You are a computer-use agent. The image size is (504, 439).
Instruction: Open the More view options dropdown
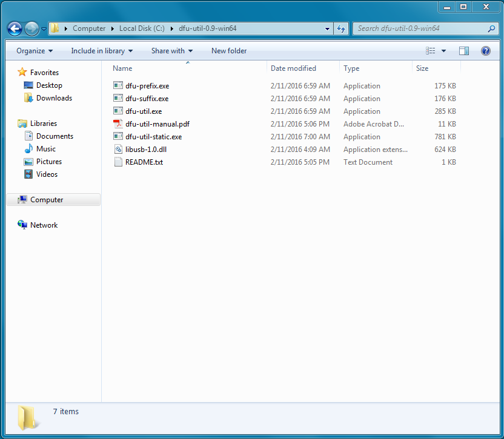point(443,51)
